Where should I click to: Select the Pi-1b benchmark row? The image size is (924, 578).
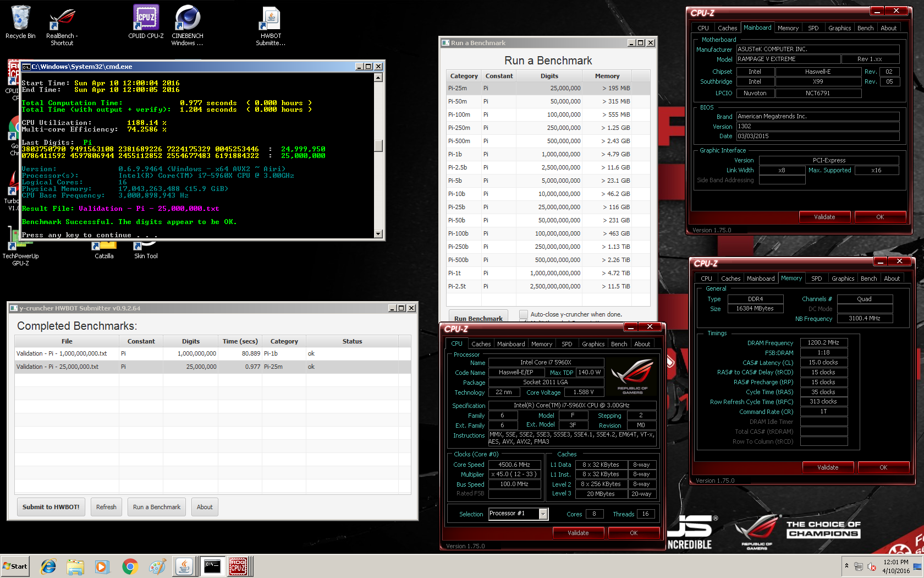[548, 154]
